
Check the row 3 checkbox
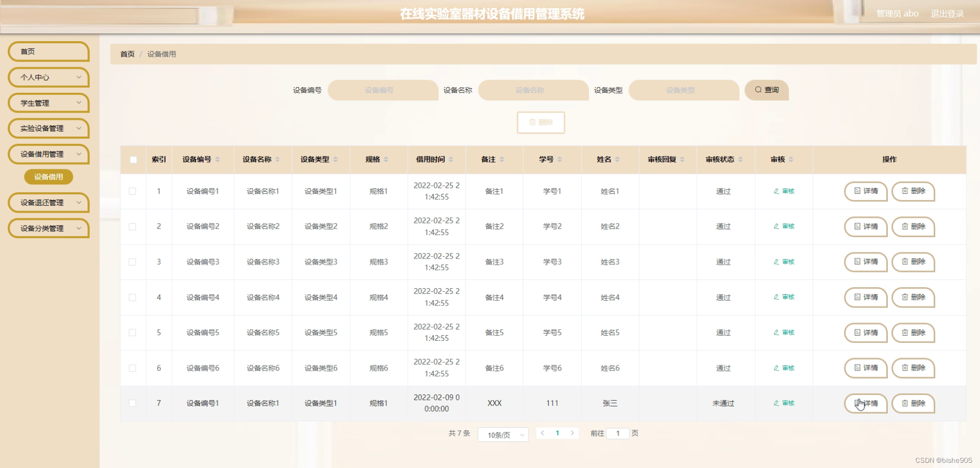132,262
